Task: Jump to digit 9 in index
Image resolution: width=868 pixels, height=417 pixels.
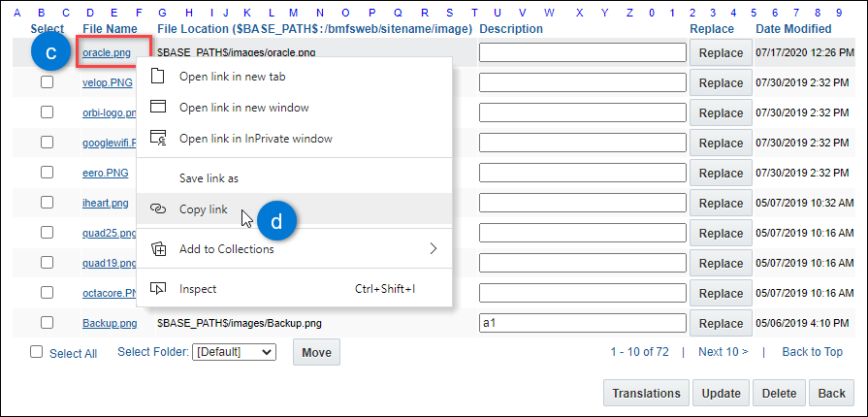Action: [x=839, y=13]
